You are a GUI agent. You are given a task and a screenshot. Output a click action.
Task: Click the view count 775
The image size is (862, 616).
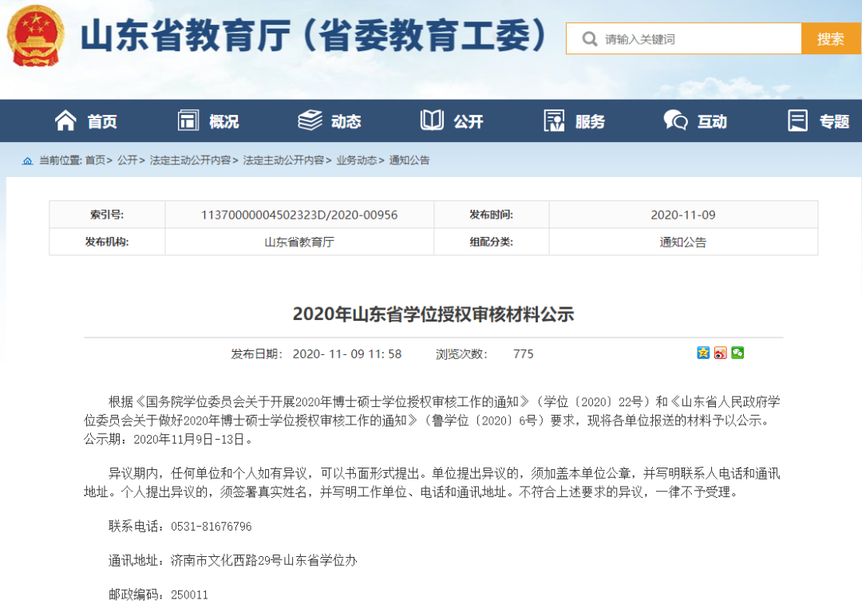[x=524, y=354]
